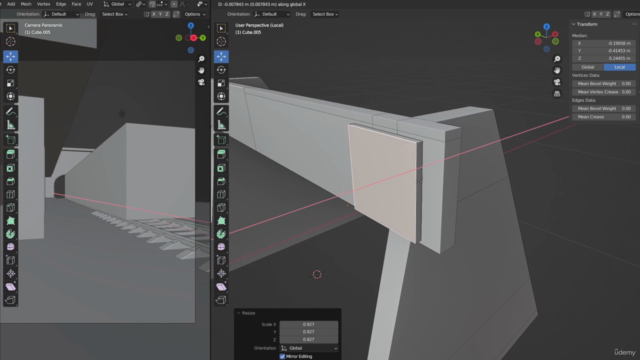Open the Edge menu

tap(61, 4)
